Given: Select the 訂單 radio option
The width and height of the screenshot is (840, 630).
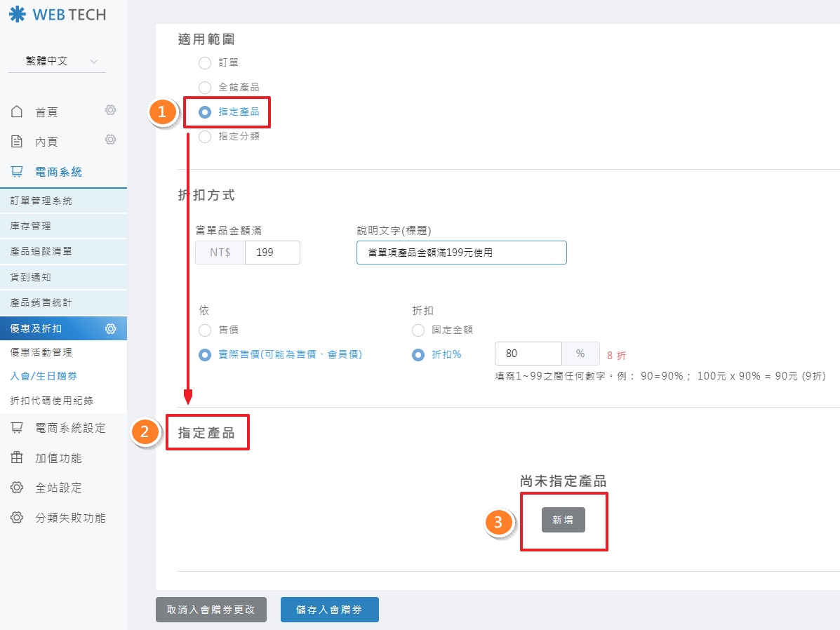Looking at the screenshot, I should click(x=205, y=63).
